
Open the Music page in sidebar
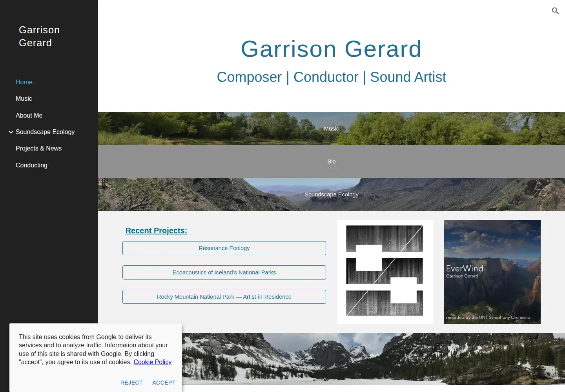pyautogui.click(x=24, y=98)
